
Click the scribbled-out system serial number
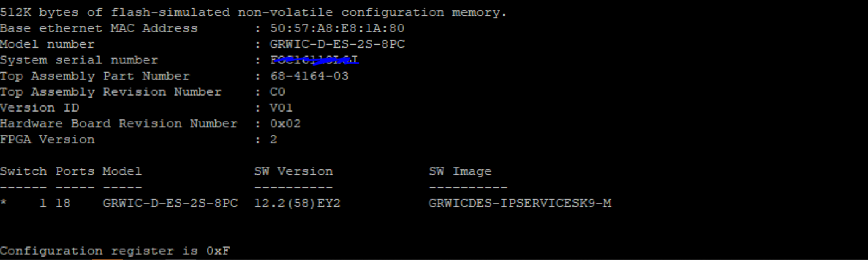(314, 60)
